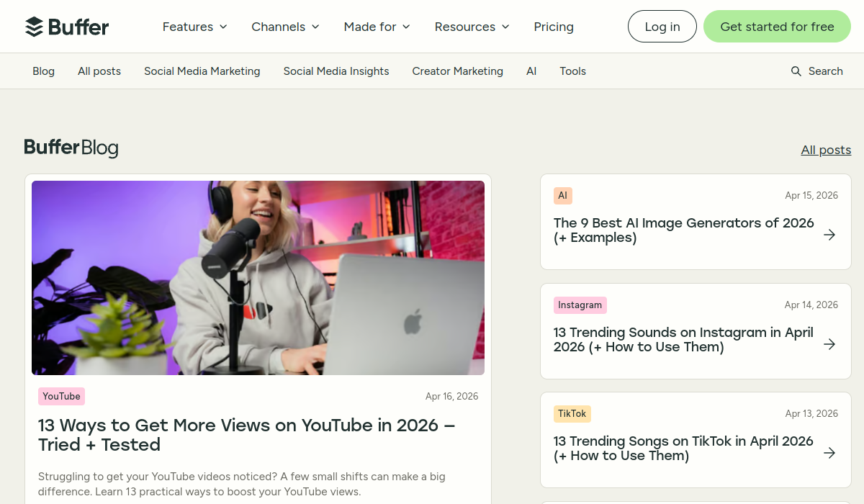Click the Log in button

pyautogui.click(x=662, y=26)
